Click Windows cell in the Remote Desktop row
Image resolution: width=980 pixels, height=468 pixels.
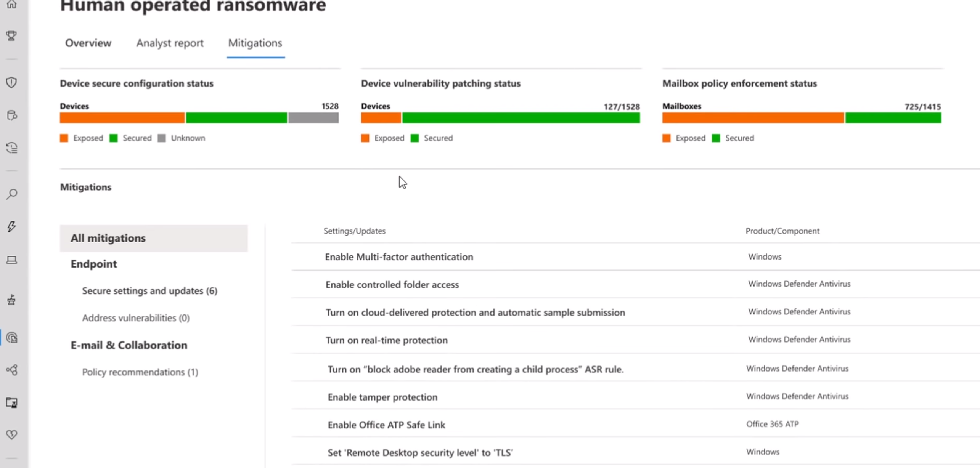coord(763,452)
